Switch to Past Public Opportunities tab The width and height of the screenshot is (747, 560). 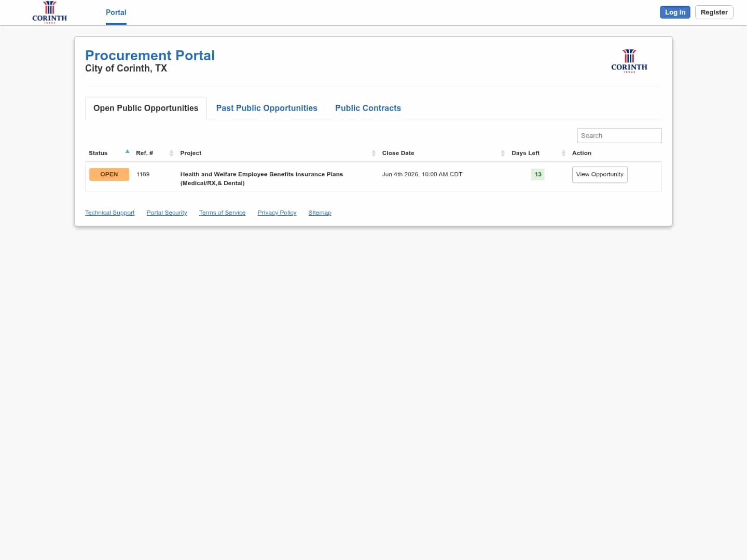pyautogui.click(x=267, y=108)
